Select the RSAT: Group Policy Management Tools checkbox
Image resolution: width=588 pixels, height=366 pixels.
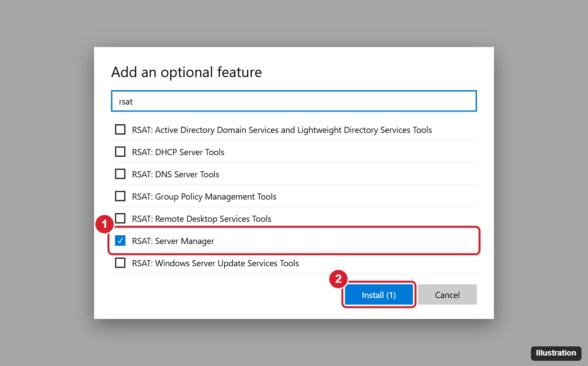tap(120, 196)
